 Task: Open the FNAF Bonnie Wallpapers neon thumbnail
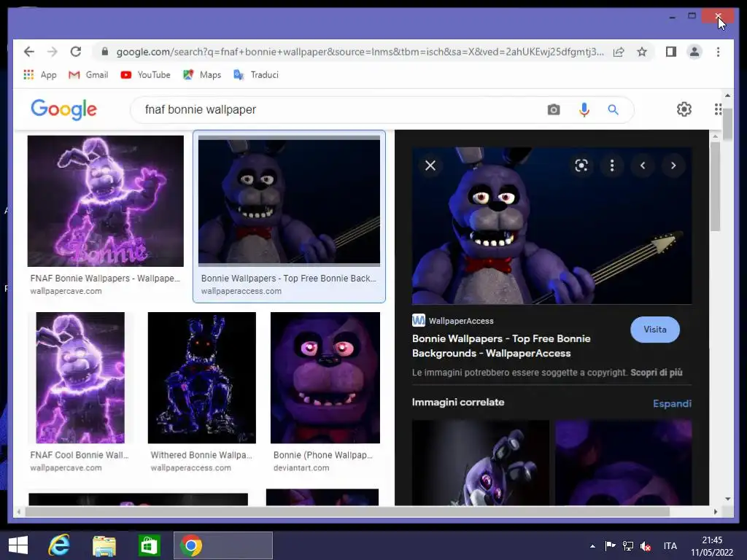click(x=105, y=201)
